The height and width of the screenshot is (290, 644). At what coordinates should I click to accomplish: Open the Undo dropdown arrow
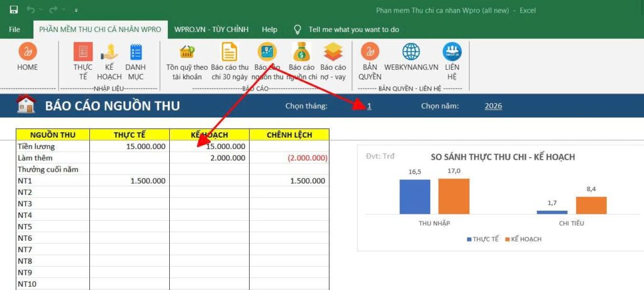pos(42,11)
